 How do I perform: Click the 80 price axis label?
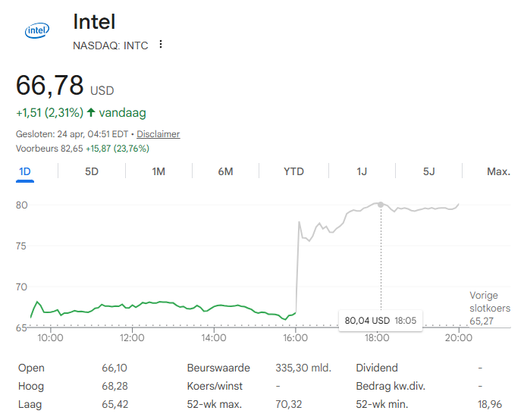click(22, 205)
